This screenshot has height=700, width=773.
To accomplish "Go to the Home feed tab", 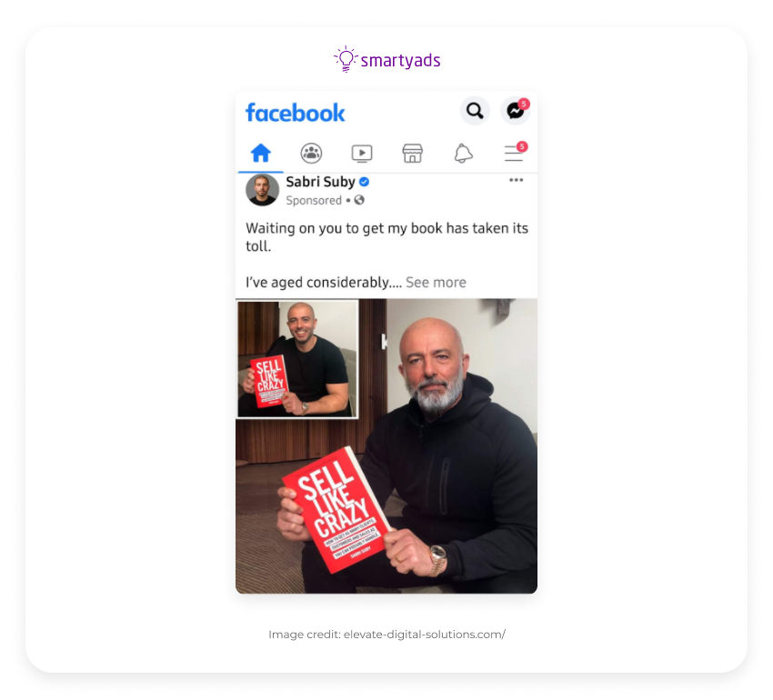I will tap(261, 153).
